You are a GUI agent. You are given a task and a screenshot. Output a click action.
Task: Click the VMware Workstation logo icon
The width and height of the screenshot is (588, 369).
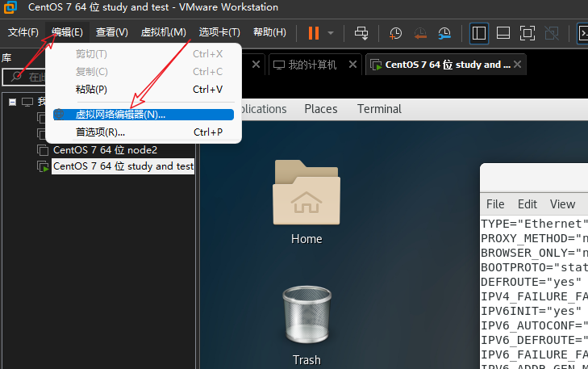pos(10,7)
